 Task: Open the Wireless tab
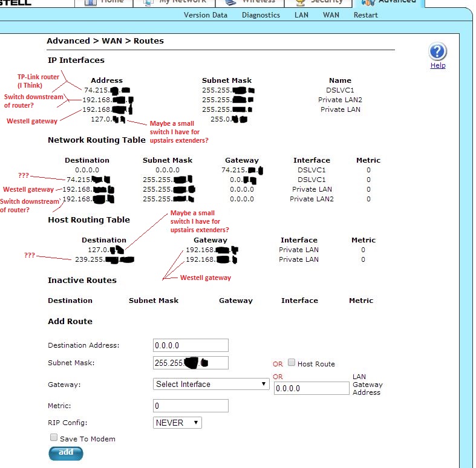[250, 3]
